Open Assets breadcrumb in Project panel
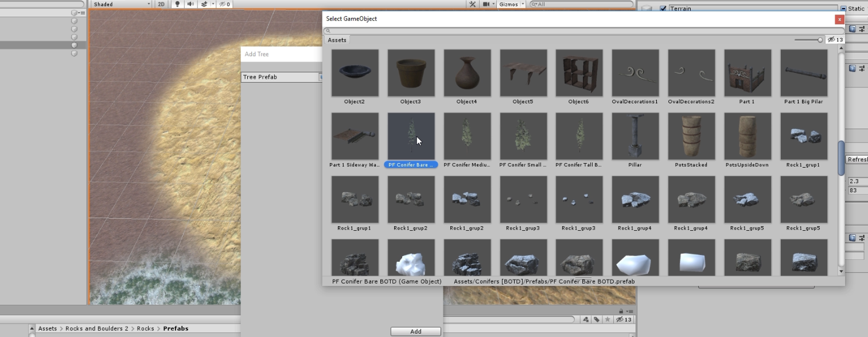The image size is (868, 337). [48, 328]
